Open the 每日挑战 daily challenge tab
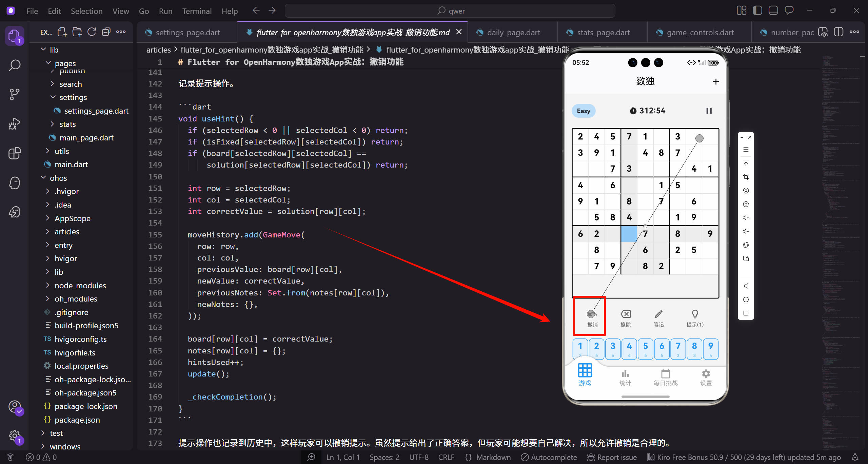 pyautogui.click(x=666, y=378)
